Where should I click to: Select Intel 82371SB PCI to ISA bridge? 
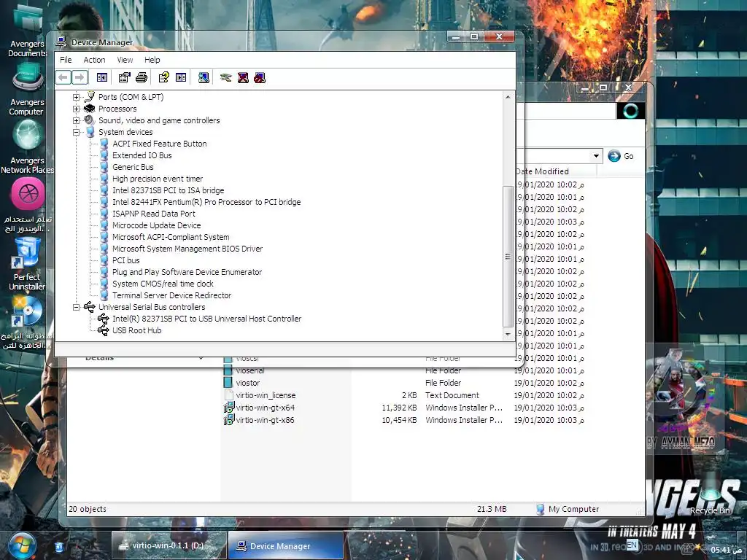click(x=168, y=190)
